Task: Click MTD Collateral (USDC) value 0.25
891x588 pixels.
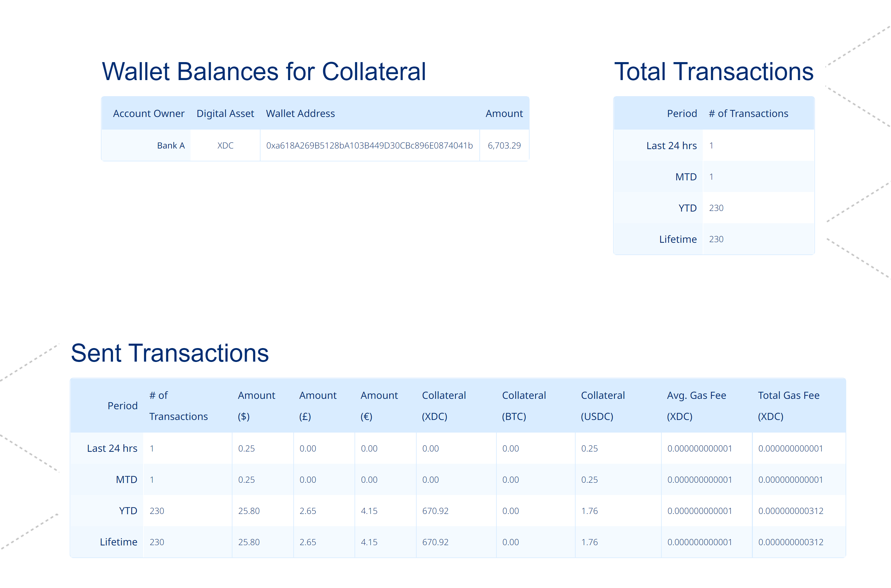Action: [x=589, y=479]
